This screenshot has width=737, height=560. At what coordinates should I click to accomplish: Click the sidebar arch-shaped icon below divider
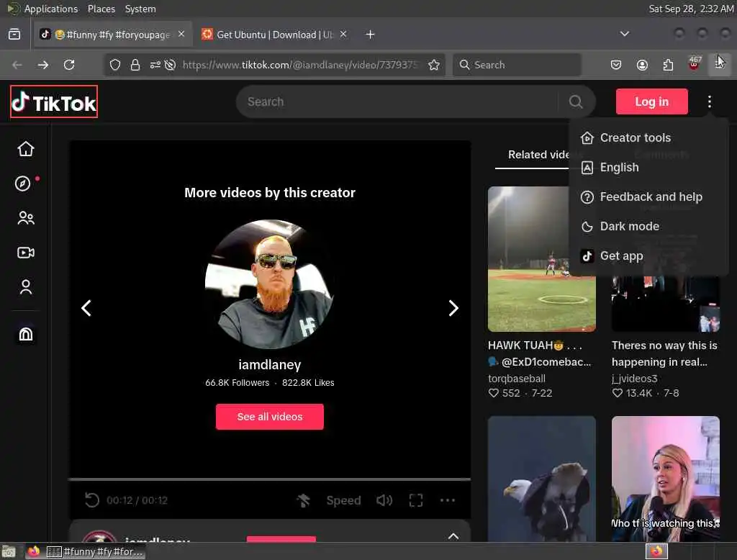[x=26, y=334]
